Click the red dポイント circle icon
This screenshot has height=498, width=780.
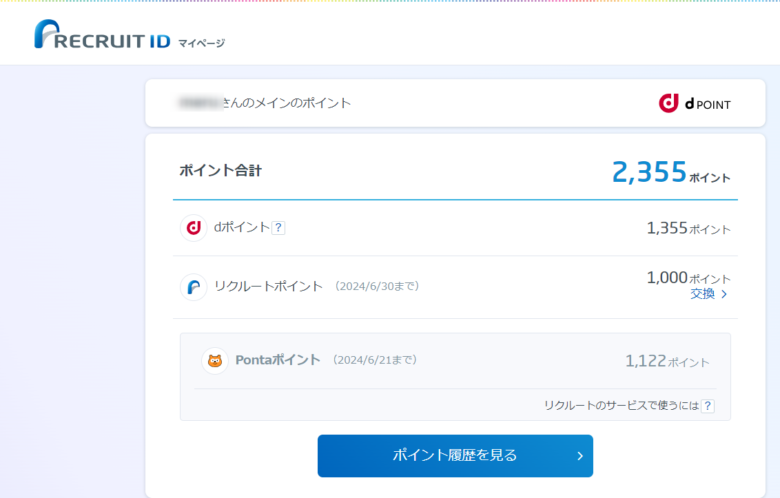(194, 228)
